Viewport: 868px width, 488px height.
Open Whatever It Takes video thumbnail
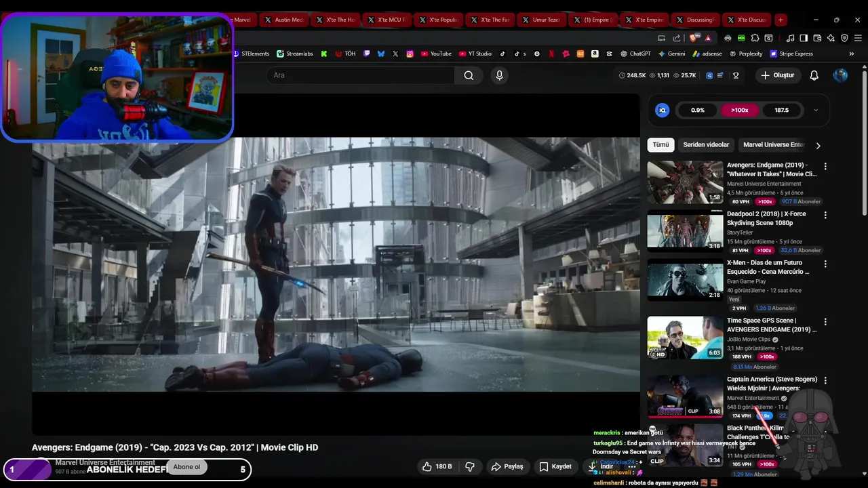click(x=685, y=182)
